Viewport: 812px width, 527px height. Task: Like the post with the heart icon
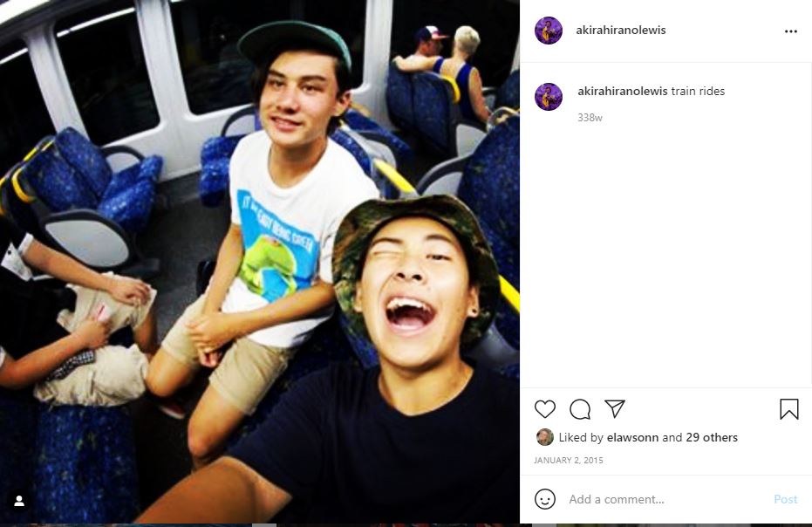click(x=545, y=409)
